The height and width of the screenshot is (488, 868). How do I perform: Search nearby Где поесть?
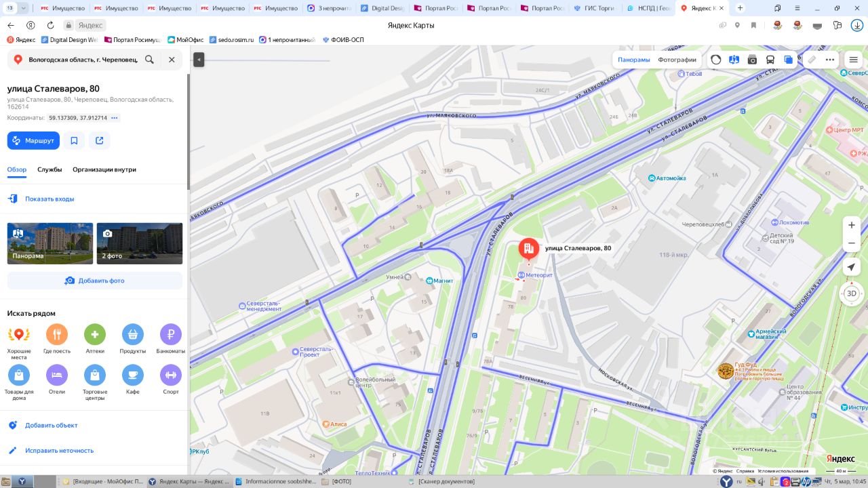tap(57, 339)
